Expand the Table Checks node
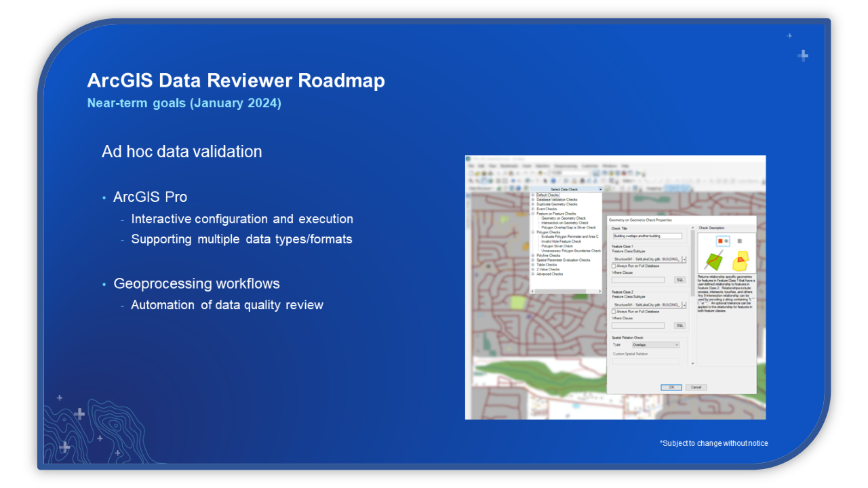The width and height of the screenshot is (868, 488). 533,264
